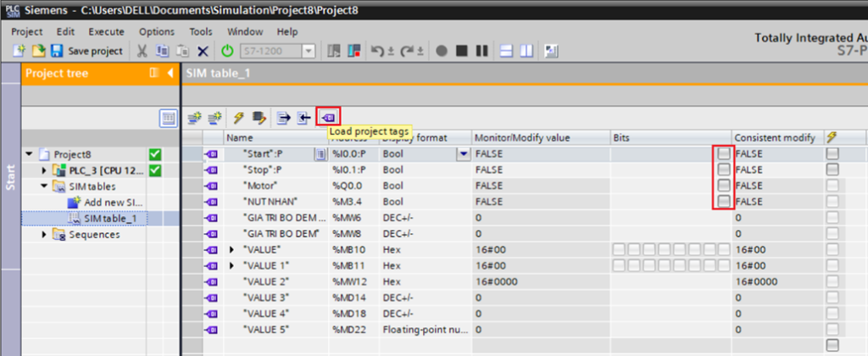The width and height of the screenshot is (868, 356).
Task: Open the Options menu
Action: coord(156,31)
